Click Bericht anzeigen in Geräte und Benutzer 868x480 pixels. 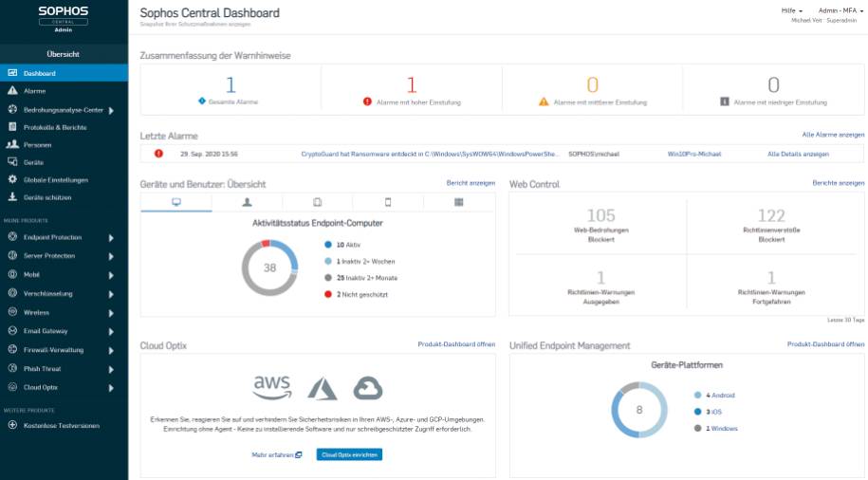pos(471,183)
